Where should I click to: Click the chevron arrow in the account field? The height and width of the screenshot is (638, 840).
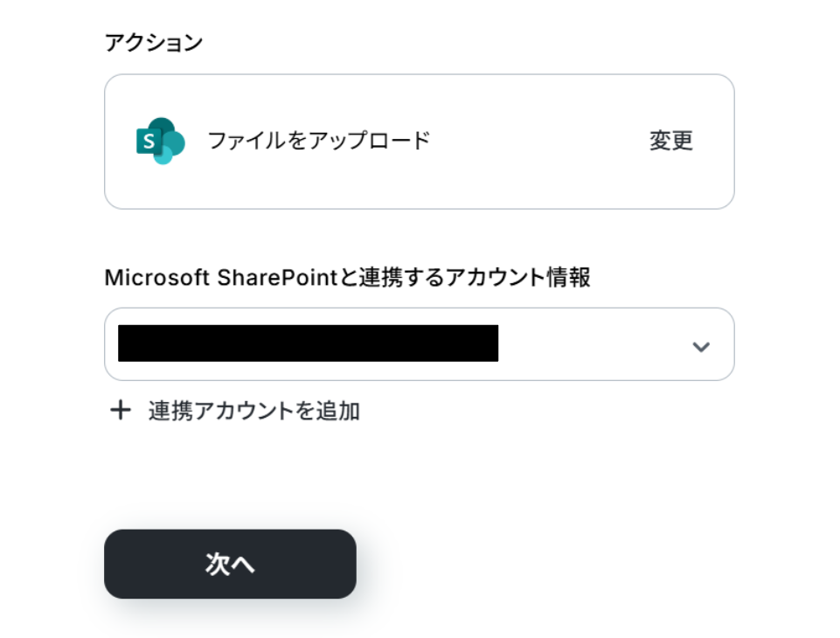coord(700,346)
